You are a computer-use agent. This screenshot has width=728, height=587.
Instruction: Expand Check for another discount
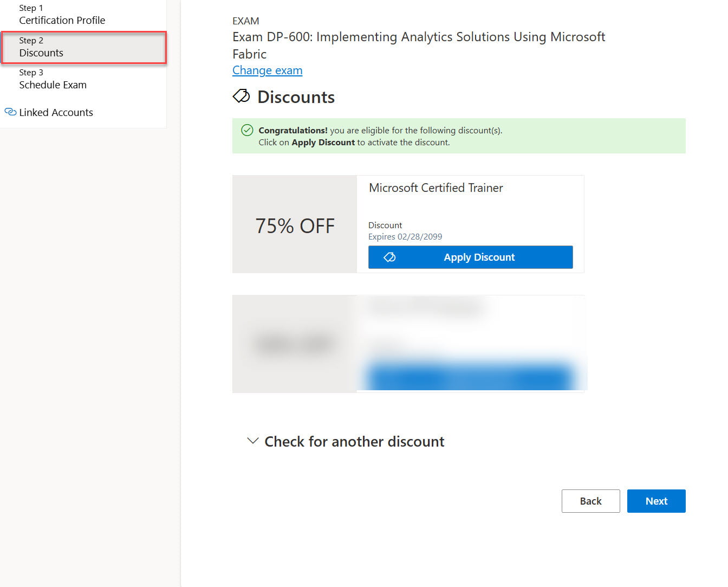[x=353, y=441]
